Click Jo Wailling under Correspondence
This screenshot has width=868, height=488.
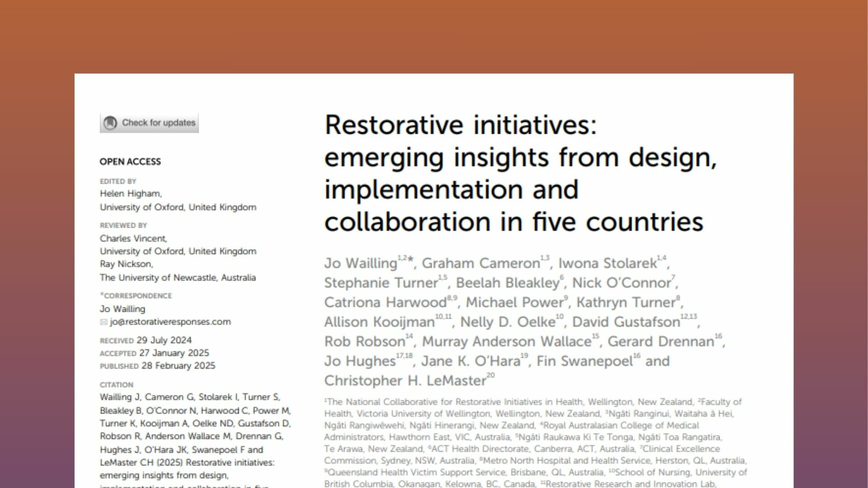click(123, 309)
